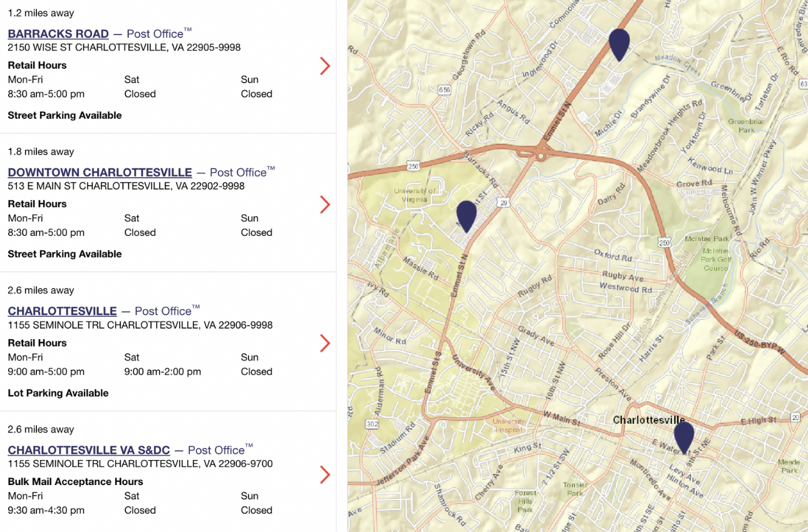This screenshot has width=808, height=532.
Task: Expand the 9:00 am-5:00 pm Charlottesville listing chevron
Action: pyautogui.click(x=324, y=343)
